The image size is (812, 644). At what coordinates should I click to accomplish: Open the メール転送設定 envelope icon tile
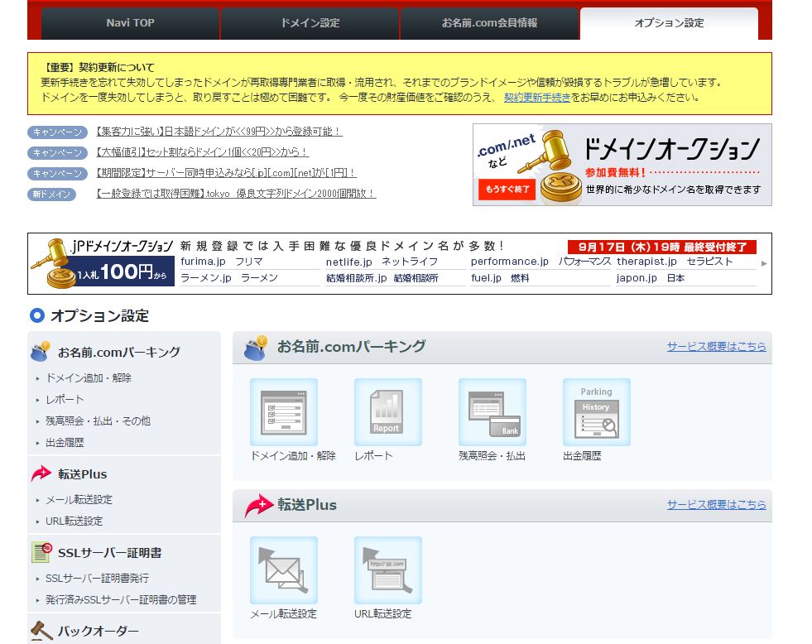coord(284,570)
